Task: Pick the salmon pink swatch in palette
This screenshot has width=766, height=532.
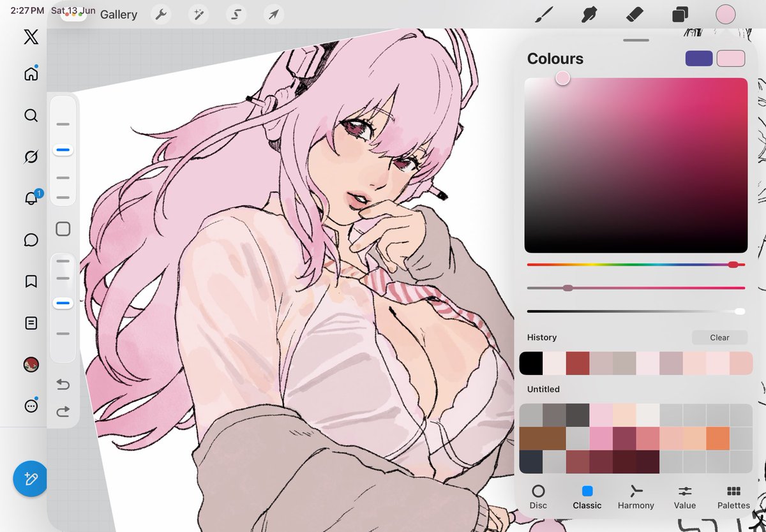Action: (647, 439)
